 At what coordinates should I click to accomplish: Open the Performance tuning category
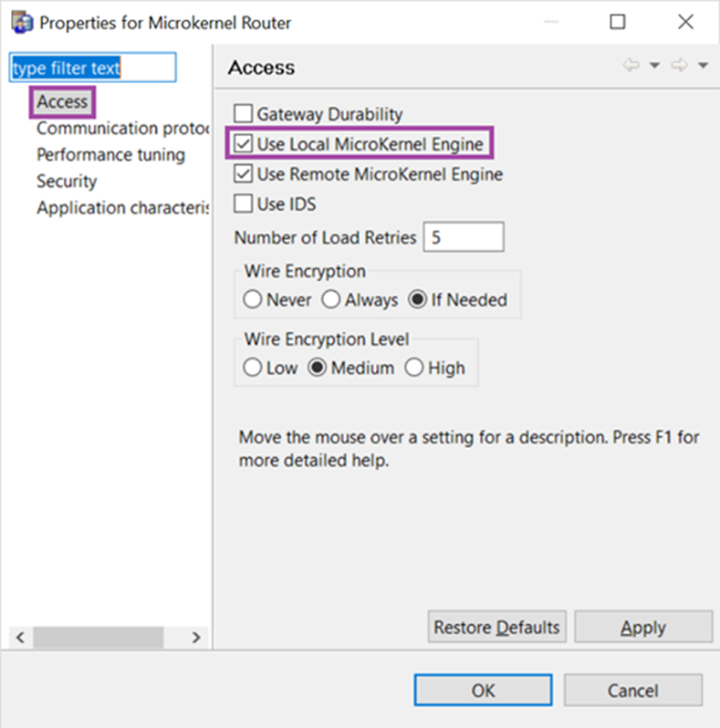tap(110, 154)
